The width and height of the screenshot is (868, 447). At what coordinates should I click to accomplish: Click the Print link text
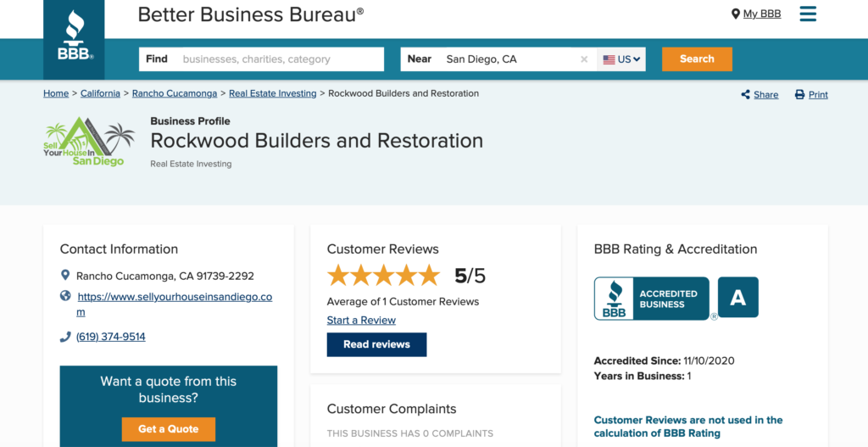pyautogui.click(x=818, y=95)
